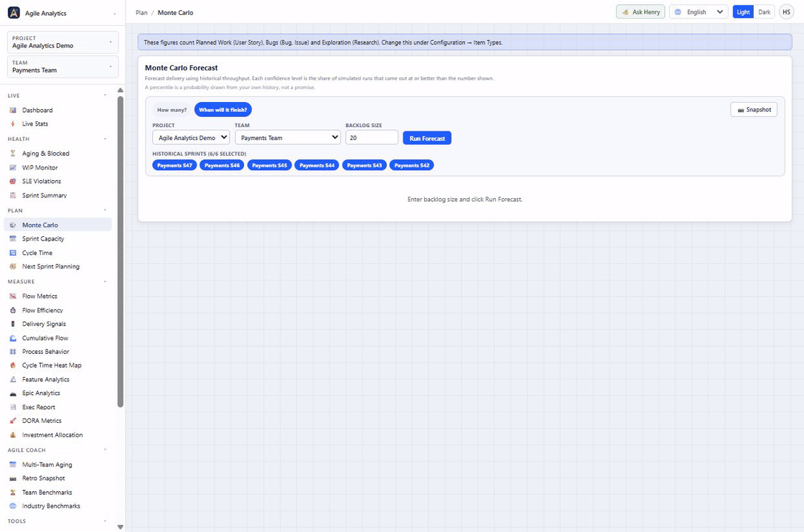Deselect the Payments S47 sprint chip
Screen dimensions: 804x532
[x=174, y=165]
